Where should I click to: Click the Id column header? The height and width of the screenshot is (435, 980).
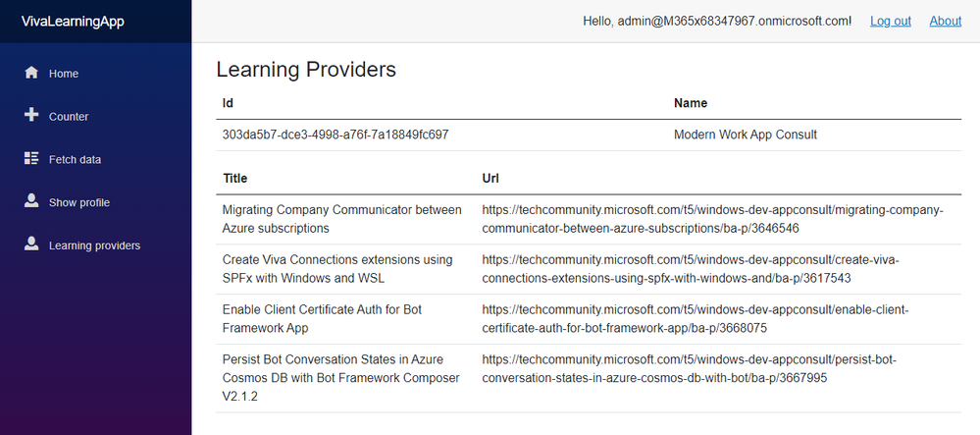(x=229, y=103)
